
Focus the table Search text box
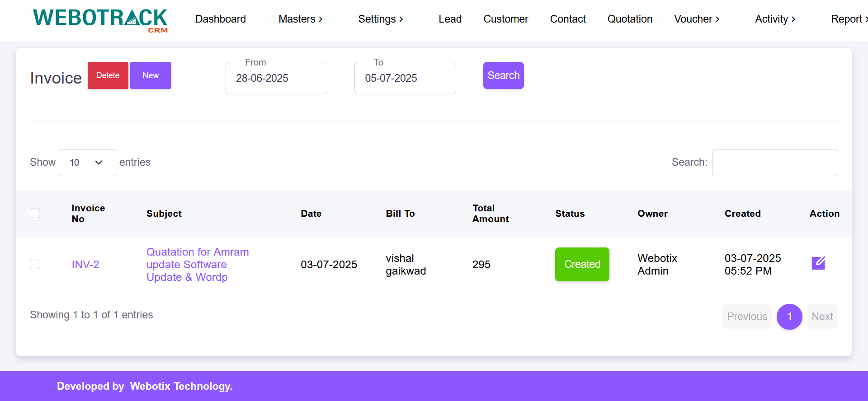[774, 163]
